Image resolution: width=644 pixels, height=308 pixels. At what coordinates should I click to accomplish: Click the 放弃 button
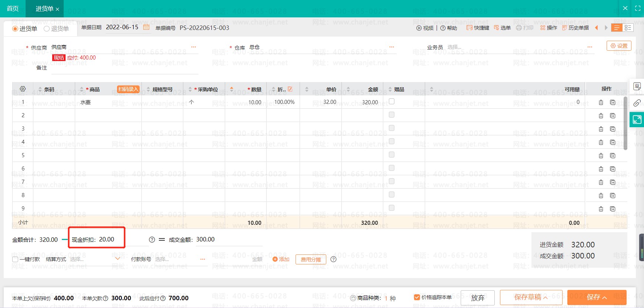[x=478, y=298]
